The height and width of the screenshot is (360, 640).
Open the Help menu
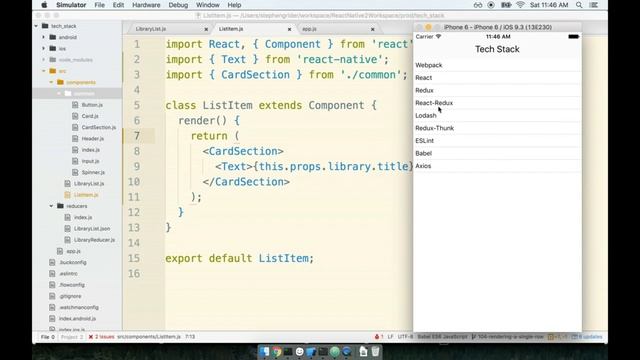[234, 5]
